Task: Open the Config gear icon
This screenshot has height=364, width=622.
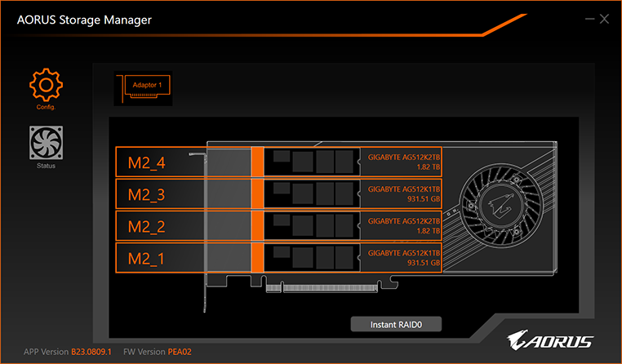Action: 46,86
